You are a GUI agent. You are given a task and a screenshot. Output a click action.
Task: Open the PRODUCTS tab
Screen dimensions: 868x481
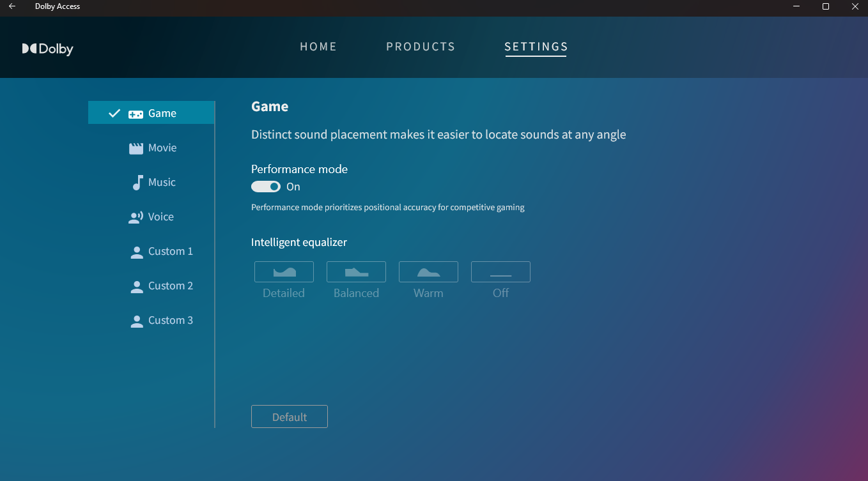tap(421, 47)
